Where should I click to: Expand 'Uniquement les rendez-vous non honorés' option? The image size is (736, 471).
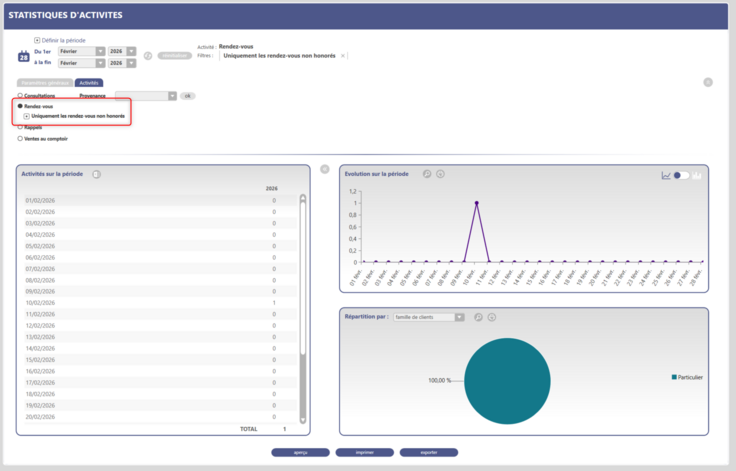click(x=27, y=116)
